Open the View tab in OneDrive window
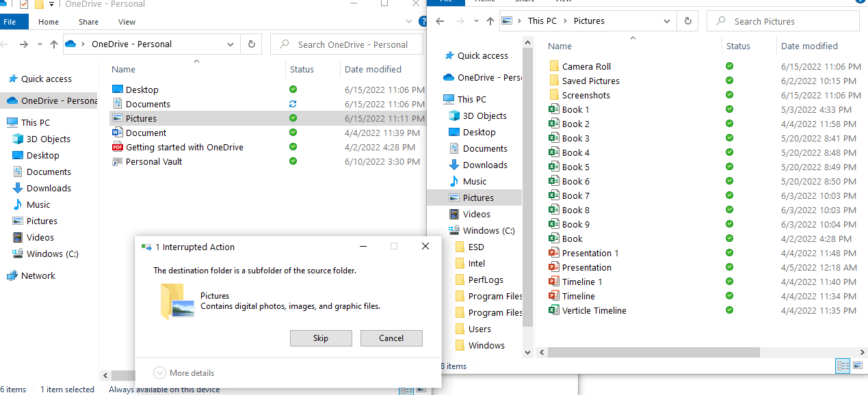Image resolution: width=868 pixels, height=395 pixels. pos(127,22)
